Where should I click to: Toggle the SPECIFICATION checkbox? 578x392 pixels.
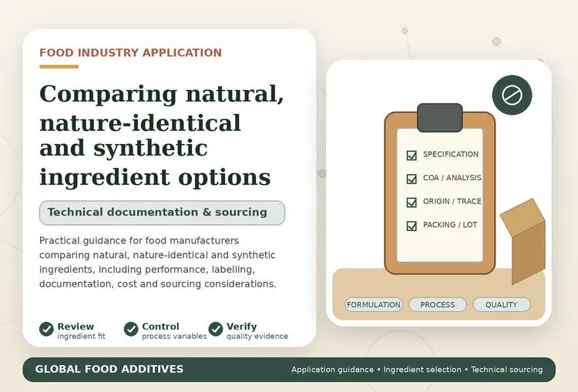tap(412, 156)
